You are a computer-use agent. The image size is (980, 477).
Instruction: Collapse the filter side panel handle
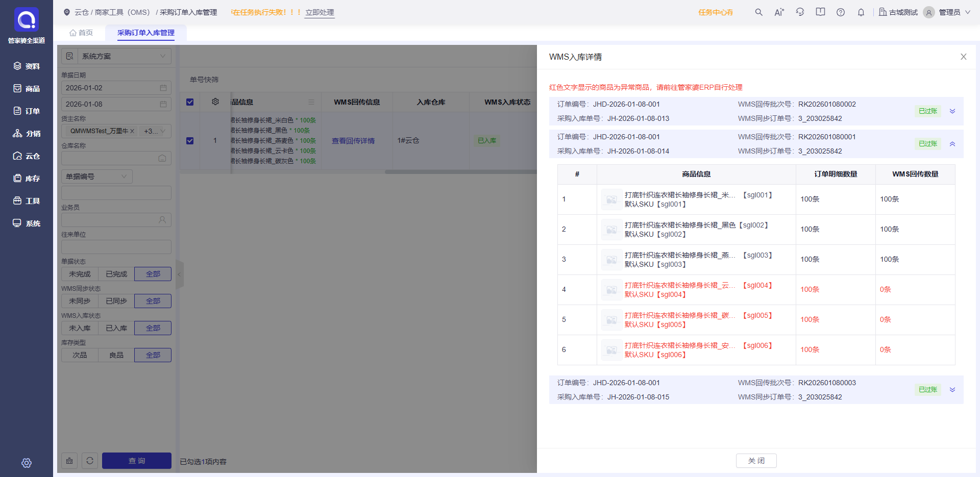(179, 274)
